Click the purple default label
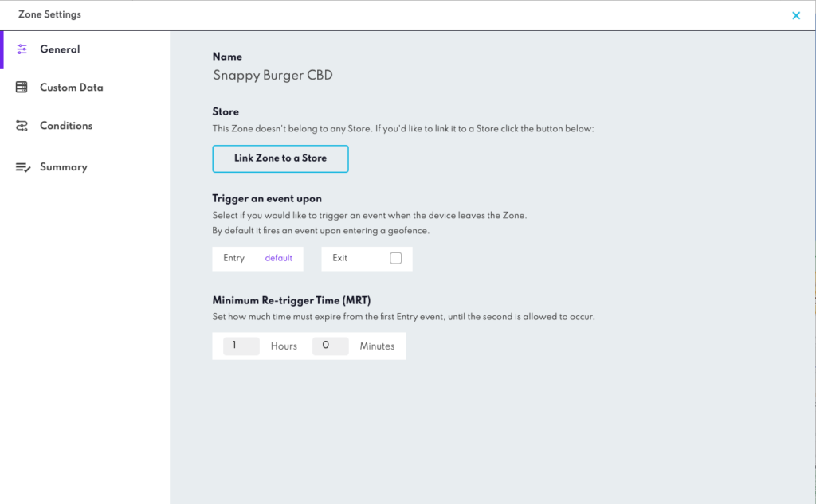This screenshot has height=504, width=816. pyautogui.click(x=278, y=258)
